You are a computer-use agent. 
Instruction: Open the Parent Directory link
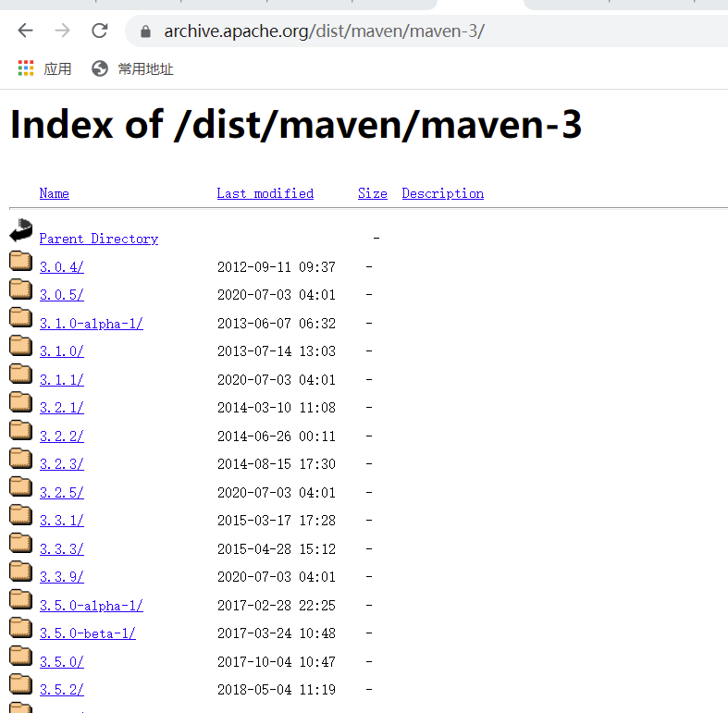click(x=99, y=239)
